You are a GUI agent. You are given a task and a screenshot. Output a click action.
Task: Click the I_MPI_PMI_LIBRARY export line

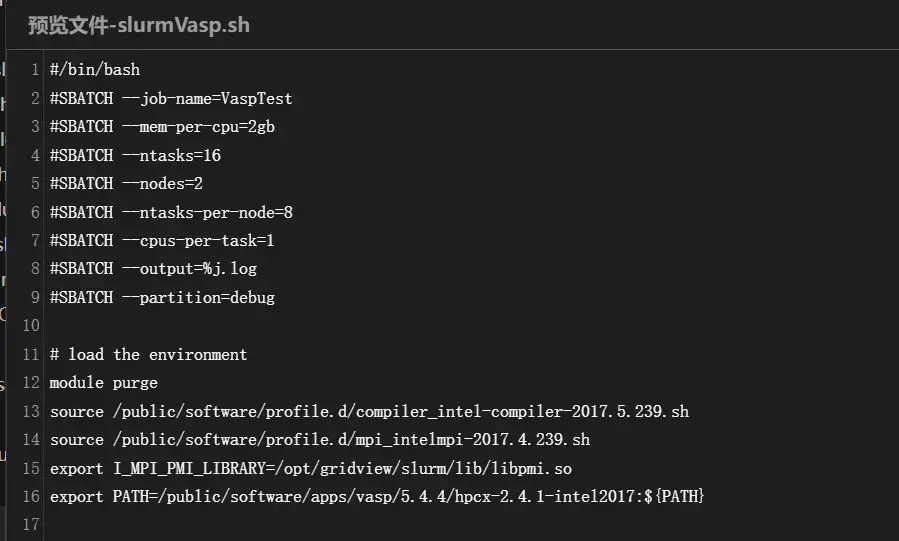[x=311, y=468]
